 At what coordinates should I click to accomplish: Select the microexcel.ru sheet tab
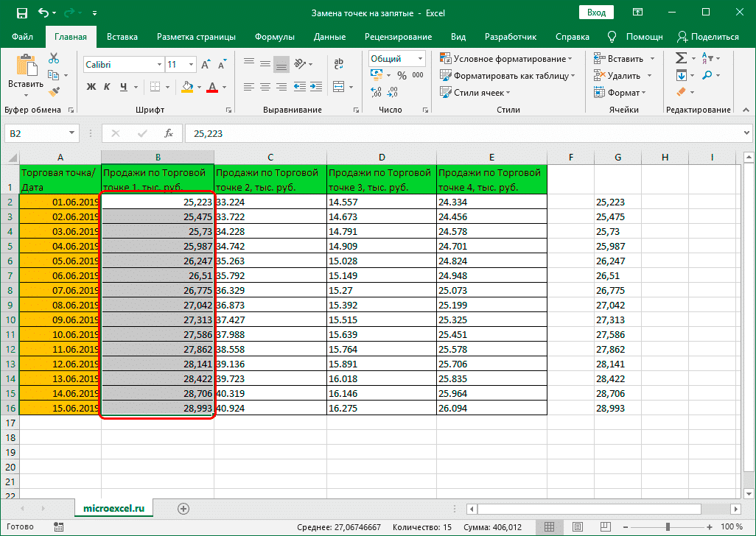[x=113, y=507]
